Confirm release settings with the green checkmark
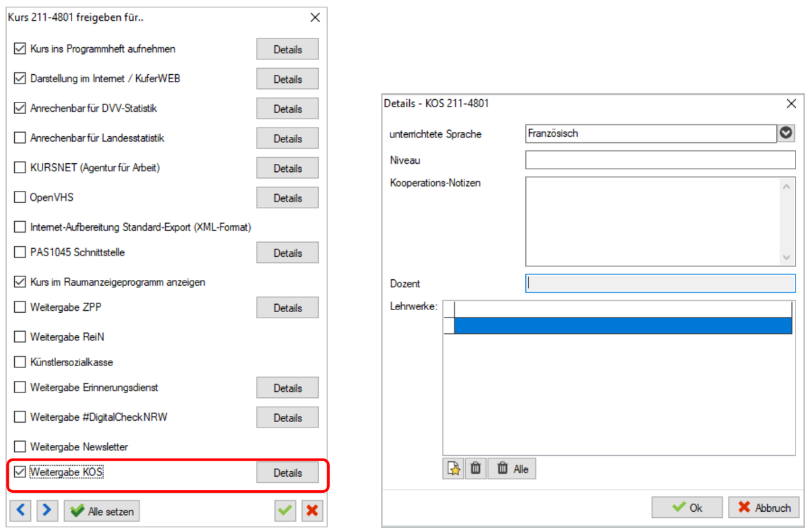Viewport: 809px width, 532px height. point(285,511)
